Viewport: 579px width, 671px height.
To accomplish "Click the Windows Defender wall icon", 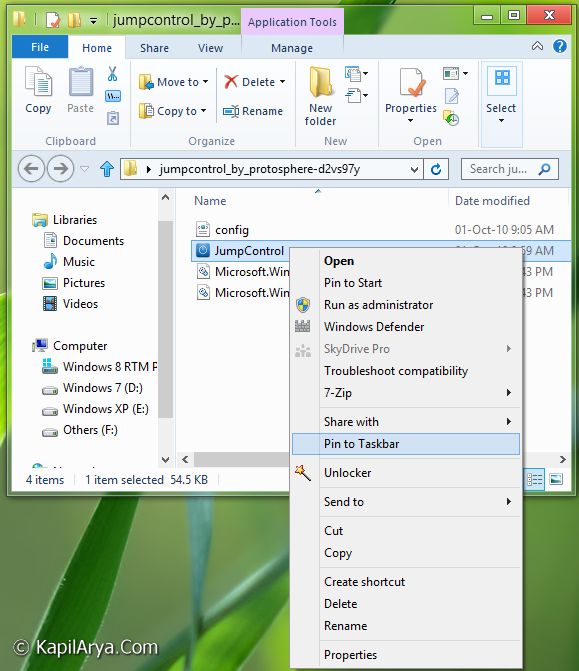I will click(x=303, y=327).
